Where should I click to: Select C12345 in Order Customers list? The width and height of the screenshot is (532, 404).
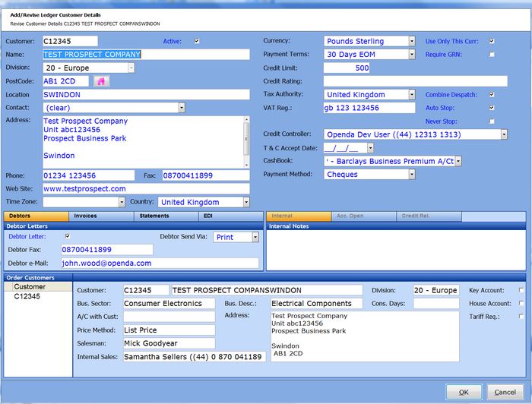click(27, 296)
